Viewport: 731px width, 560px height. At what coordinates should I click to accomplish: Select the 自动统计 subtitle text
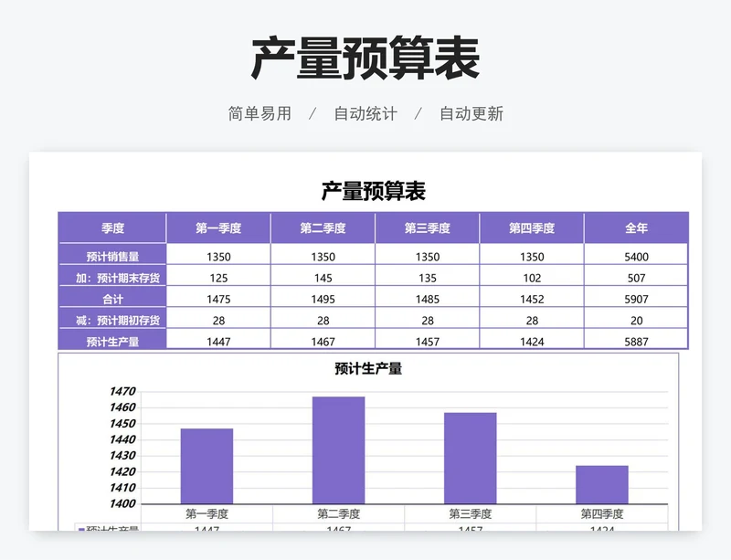(365, 114)
